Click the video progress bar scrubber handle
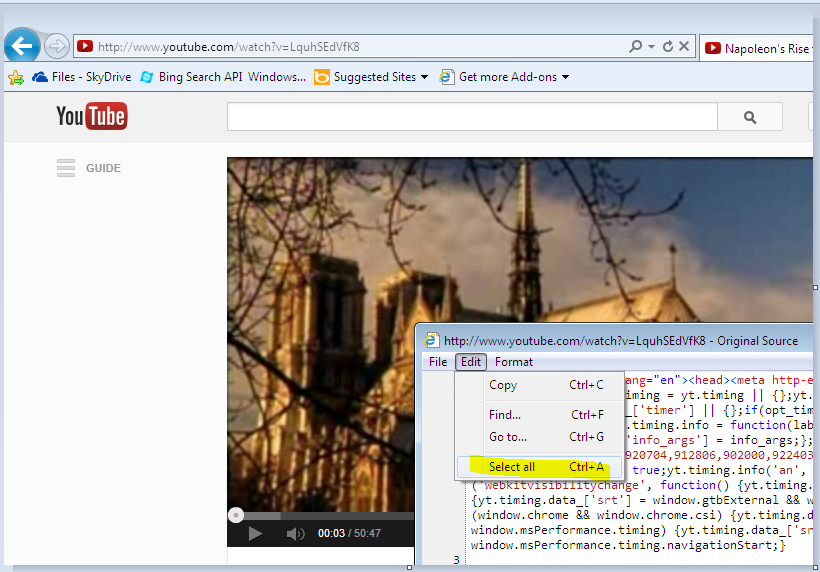The height and width of the screenshot is (572, 820). (236, 516)
